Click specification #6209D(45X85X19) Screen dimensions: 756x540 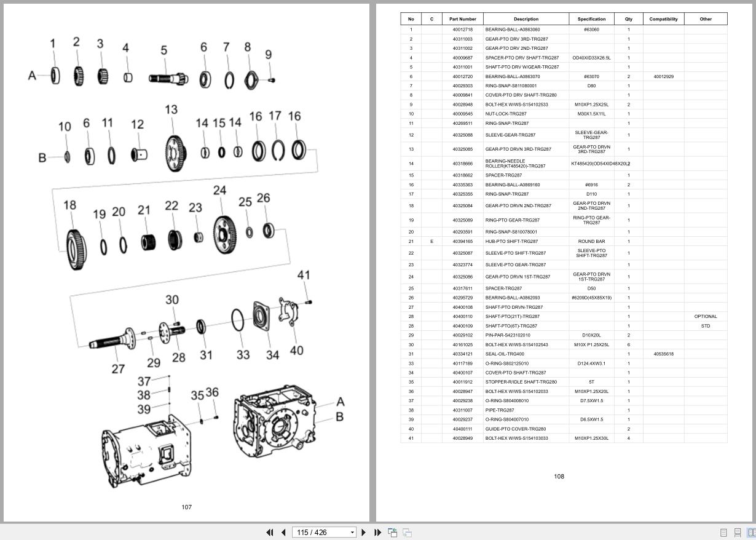point(591,298)
